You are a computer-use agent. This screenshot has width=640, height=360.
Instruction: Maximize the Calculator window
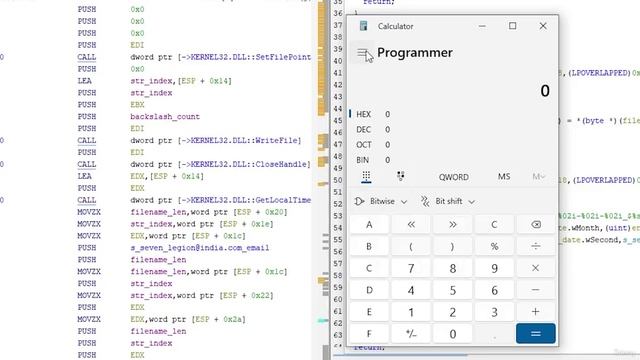point(512,26)
